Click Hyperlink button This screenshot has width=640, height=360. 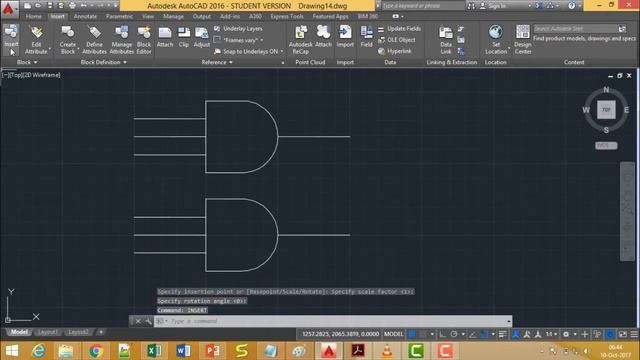pyautogui.click(x=394, y=51)
